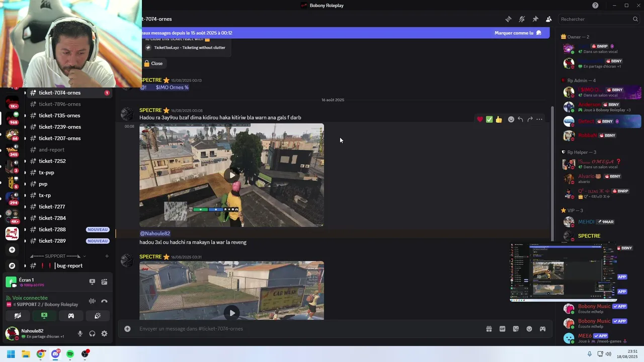The width and height of the screenshot is (644, 362).
Task: Open add reaction smiley on message toolbar
Action: tap(511, 119)
